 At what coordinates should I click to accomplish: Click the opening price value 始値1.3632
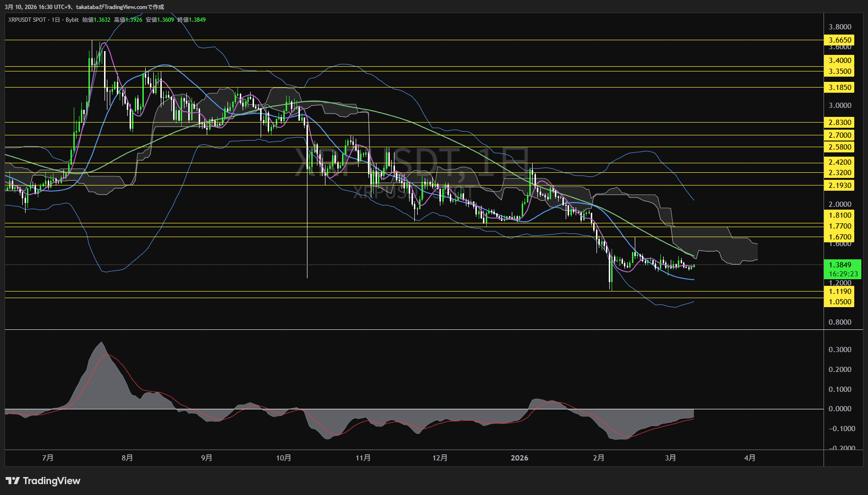pyautogui.click(x=96, y=20)
